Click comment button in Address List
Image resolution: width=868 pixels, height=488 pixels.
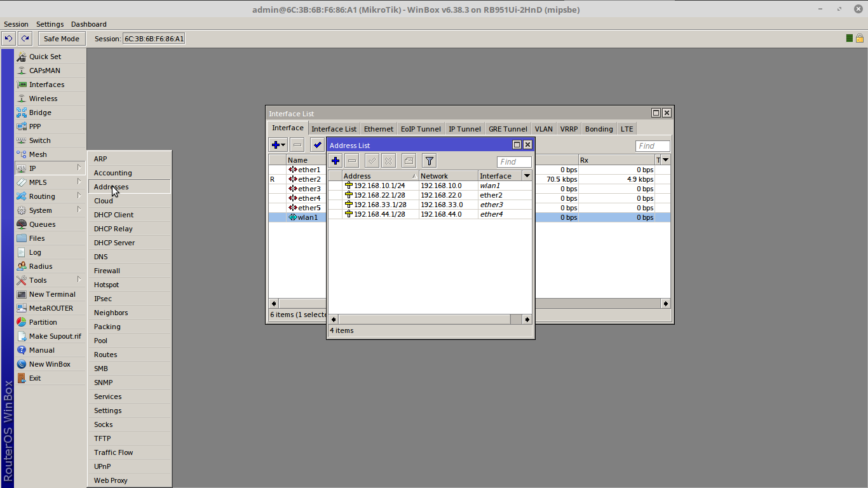(x=409, y=161)
